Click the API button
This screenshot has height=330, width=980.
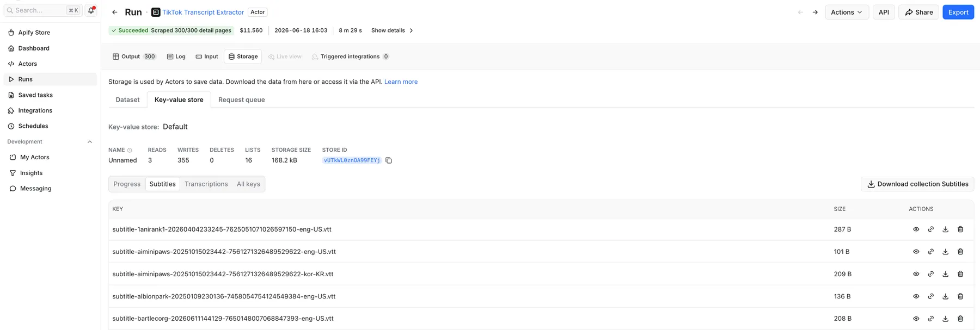tap(884, 12)
